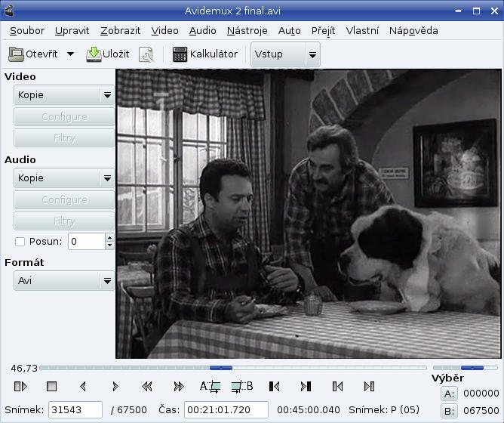Jump to first frame
Viewport: 504px width, 423px height.
click(337, 386)
